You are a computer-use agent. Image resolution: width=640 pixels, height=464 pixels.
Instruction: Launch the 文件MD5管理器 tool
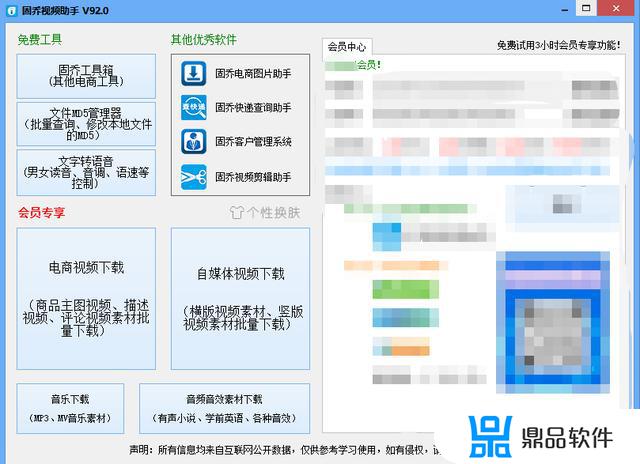(x=86, y=124)
